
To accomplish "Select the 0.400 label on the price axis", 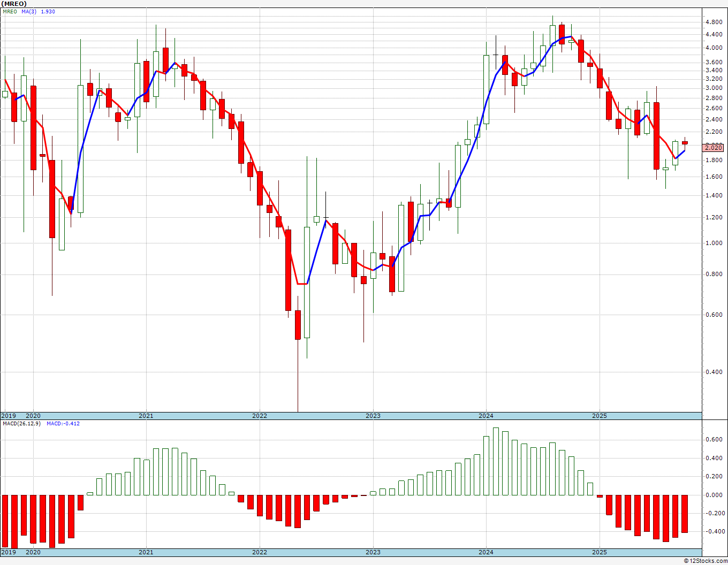I will [x=714, y=372].
